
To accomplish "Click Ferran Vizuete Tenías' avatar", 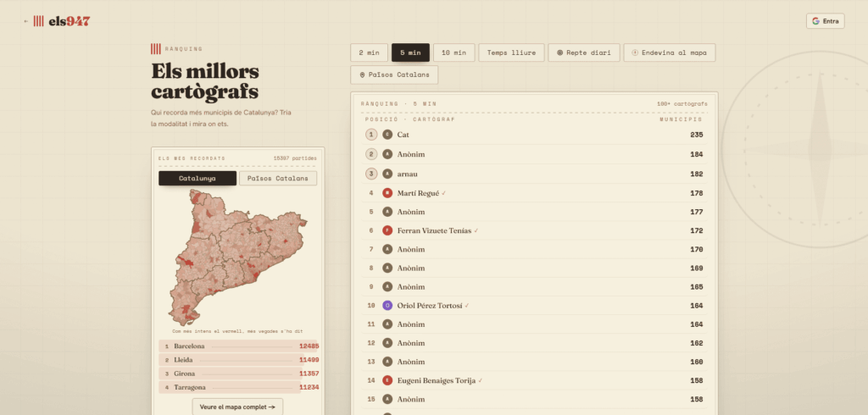I will [387, 230].
